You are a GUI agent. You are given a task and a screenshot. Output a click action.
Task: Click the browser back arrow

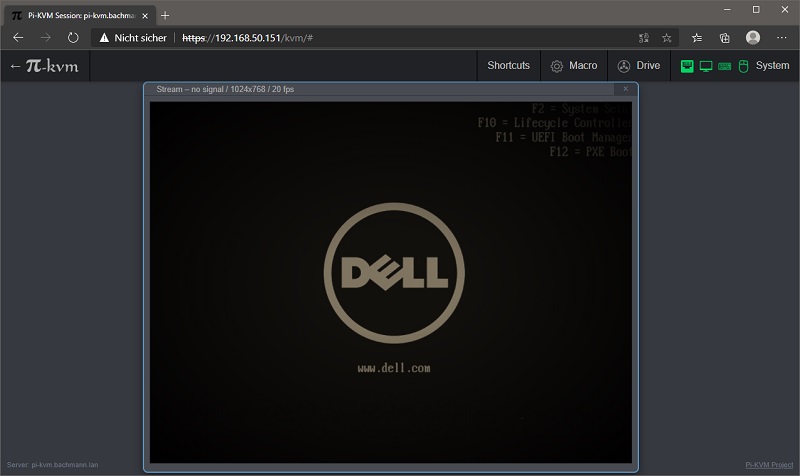[x=18, y=38]
